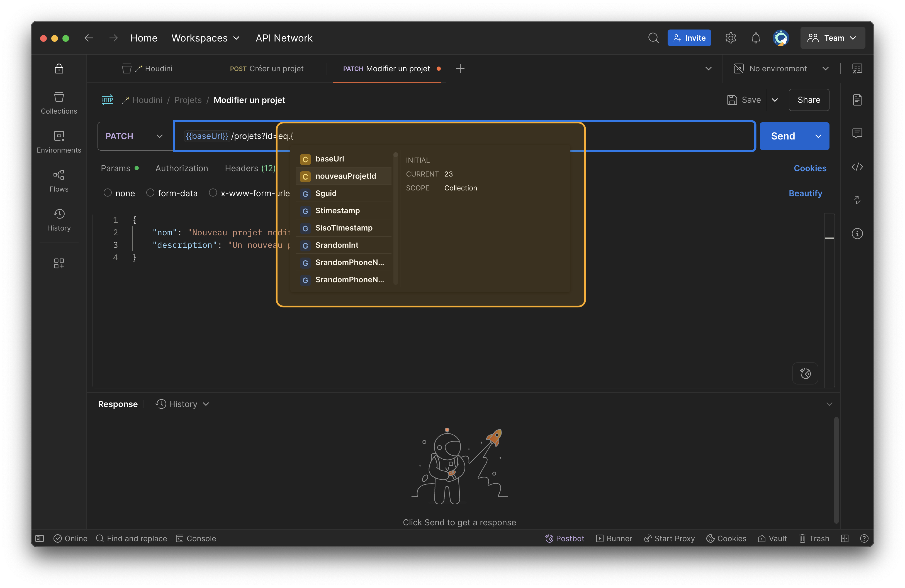Viewport: 905px width, 588px height.
Task: Choose nouveauProjetId from variable suggestions
Action: [343, 176]
